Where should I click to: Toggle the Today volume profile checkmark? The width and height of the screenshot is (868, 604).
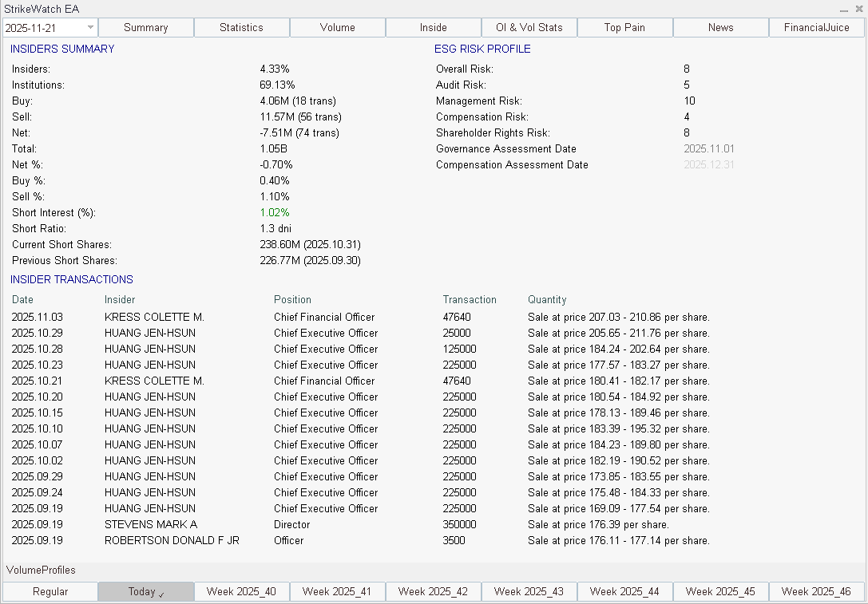point(145,591)
